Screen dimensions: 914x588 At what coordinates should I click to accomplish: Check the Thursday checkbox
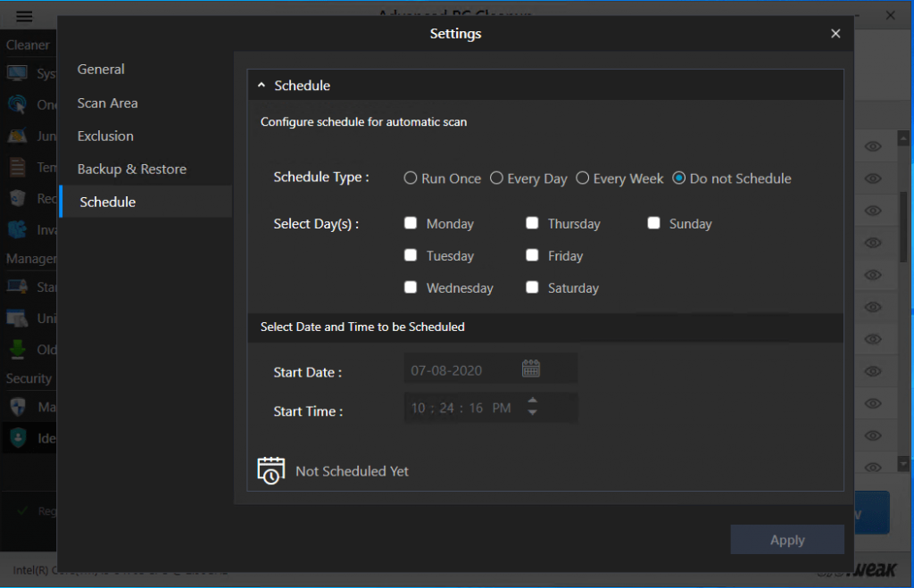(x=532, y=223)
